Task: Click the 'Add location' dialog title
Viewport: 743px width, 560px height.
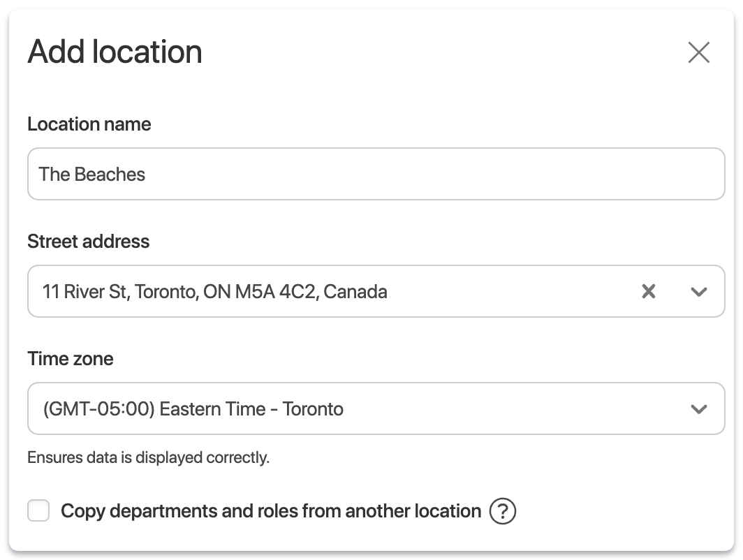Action: pos(115,52)
